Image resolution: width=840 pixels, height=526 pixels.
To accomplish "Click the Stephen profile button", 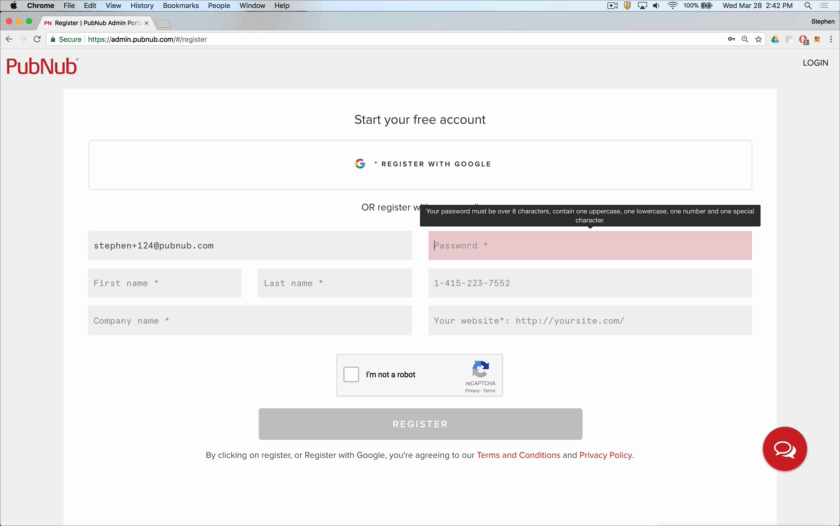I will click(x=822, y=21).
